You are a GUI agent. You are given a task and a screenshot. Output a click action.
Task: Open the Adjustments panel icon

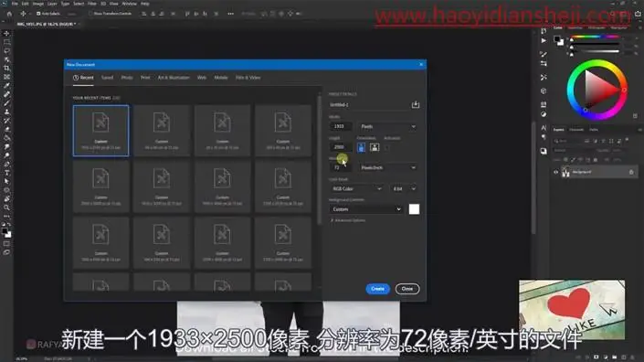coord(544,114)
